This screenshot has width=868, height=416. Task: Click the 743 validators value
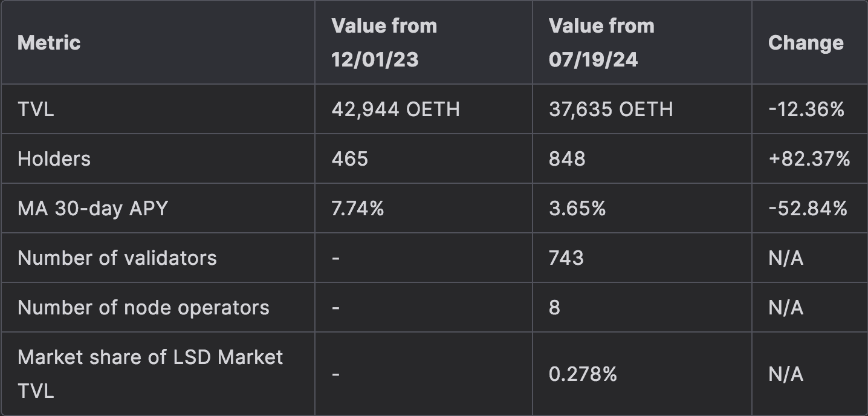[566, 258]
